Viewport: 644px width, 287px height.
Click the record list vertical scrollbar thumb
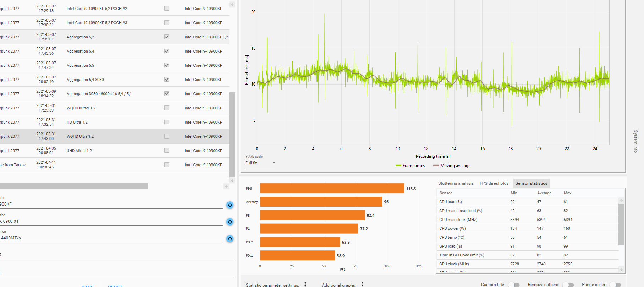232,135
